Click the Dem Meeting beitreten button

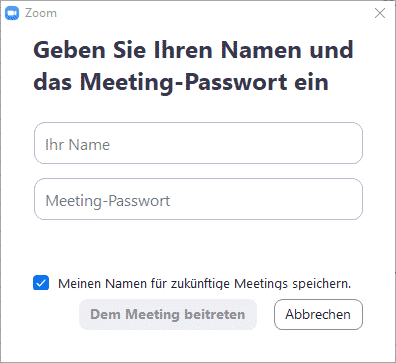point(168,314)
